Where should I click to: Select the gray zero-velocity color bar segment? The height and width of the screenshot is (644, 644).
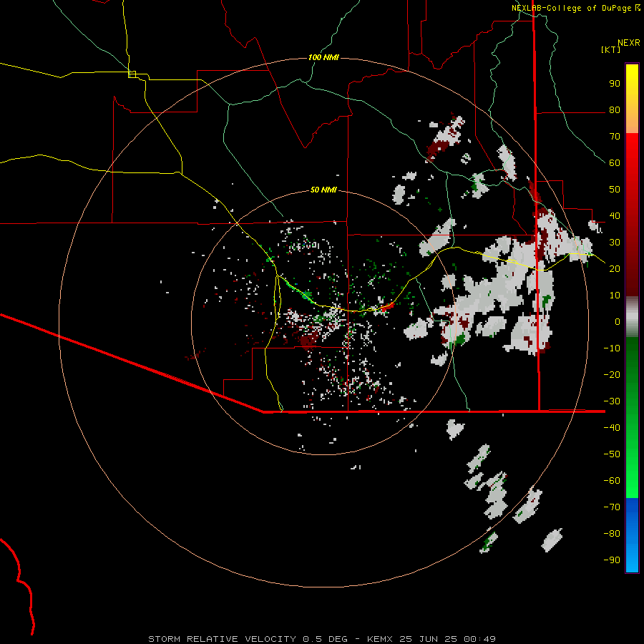coord(632,317)
